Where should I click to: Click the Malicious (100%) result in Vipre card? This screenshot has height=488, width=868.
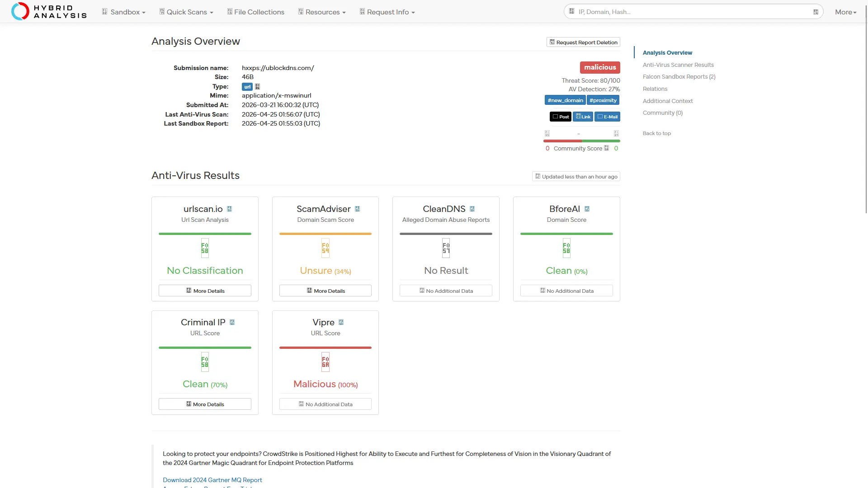pyautogui.click(x=325, y=384)
